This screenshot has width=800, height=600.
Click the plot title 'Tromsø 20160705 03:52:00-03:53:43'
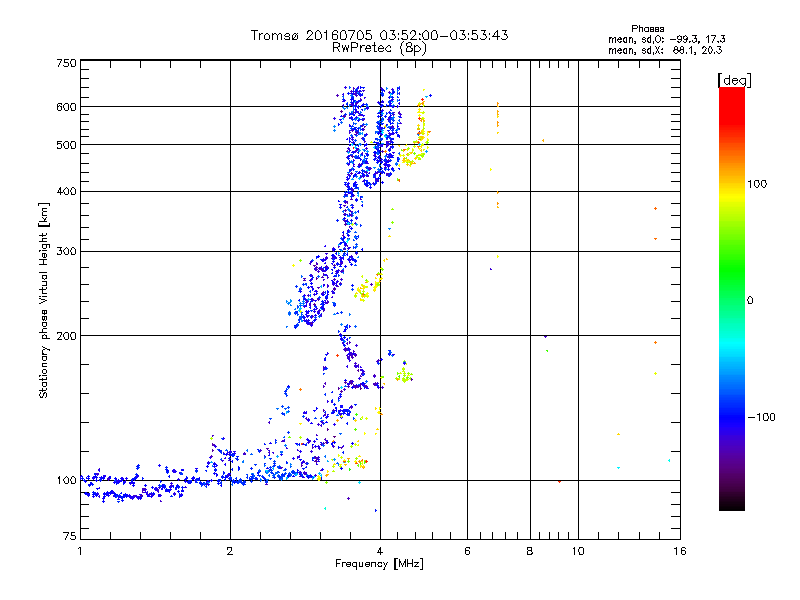(379, 35)
